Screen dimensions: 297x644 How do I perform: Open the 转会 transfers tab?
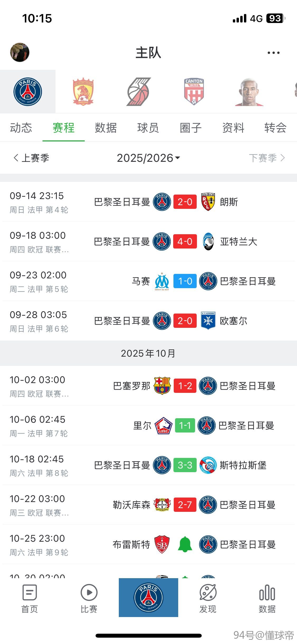(x=275, y=128)
